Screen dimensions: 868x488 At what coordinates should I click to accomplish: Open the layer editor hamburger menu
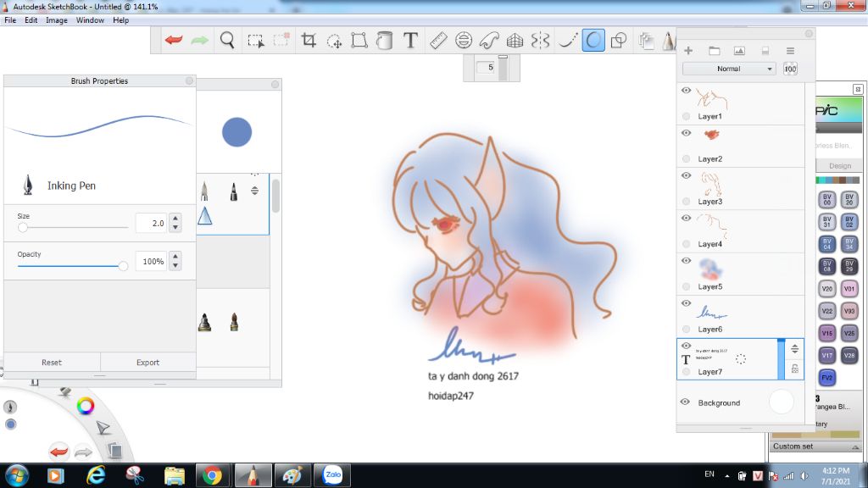click(x=790, y=50)
